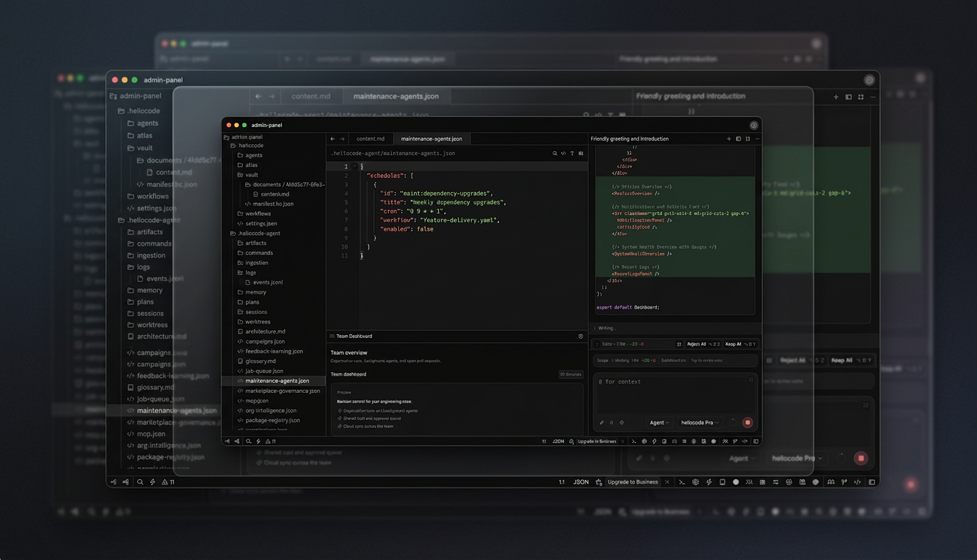Image resolution: width=977 pixels, height=560 pixels.
Task: Click the expand icon in the chat header
Action: (x=748, y=139)
